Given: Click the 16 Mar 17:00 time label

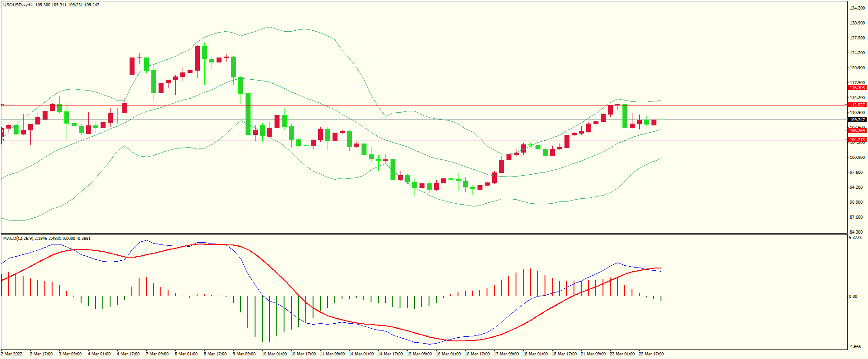Looking at the screenshot, I should [x=477, y=354].
